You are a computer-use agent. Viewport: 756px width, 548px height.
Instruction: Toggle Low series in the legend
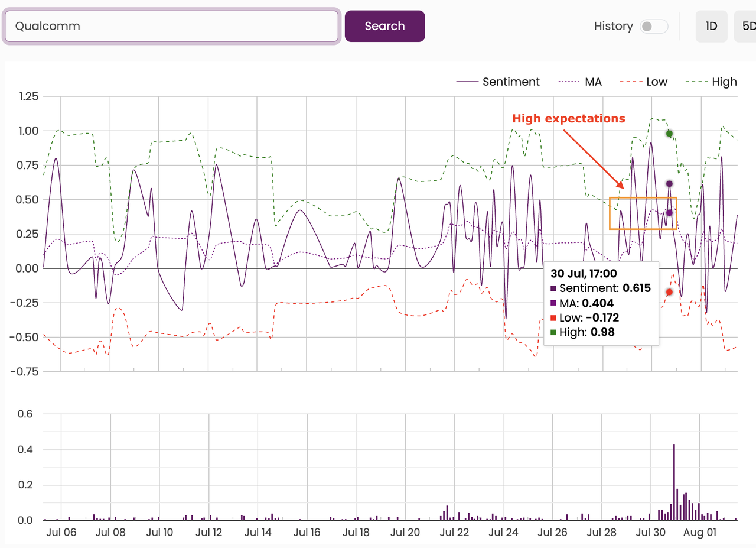tap(644, 82)
